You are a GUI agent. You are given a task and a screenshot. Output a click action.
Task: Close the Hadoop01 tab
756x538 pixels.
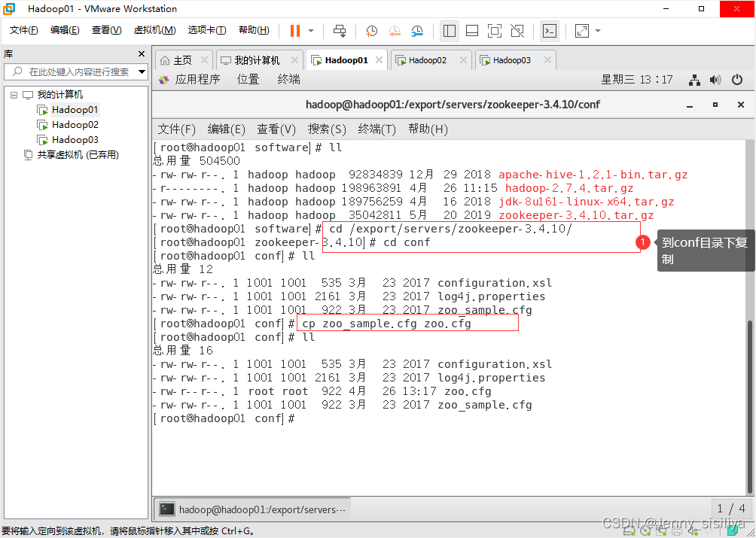pyautogui.click(x=380, y=60)
